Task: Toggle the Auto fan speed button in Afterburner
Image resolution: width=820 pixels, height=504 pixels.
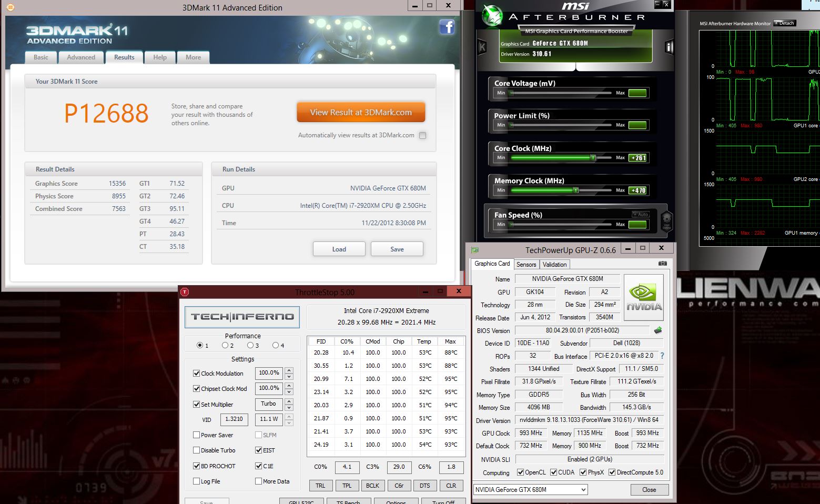Action: pyautogui.click(x=641, y=214)
